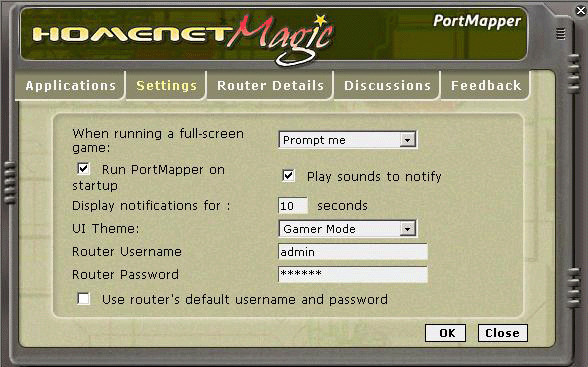Go to the Discussions tab
Screen dimensions: 588x367
[387, 86]
